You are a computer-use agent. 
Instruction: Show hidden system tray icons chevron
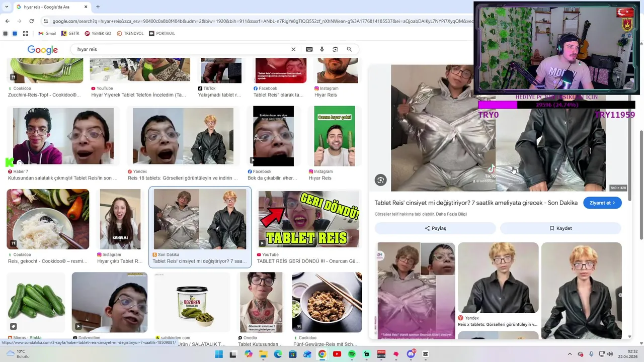570,354
